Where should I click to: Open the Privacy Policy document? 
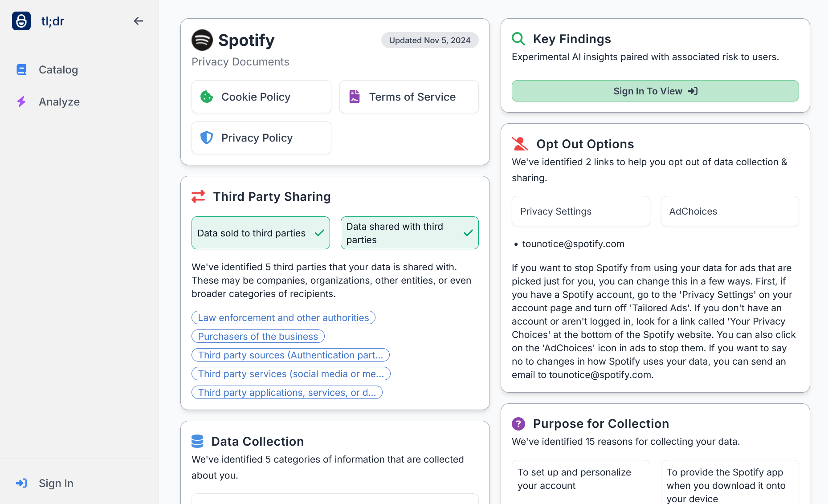pyautogui.click(x=261, y=138)
